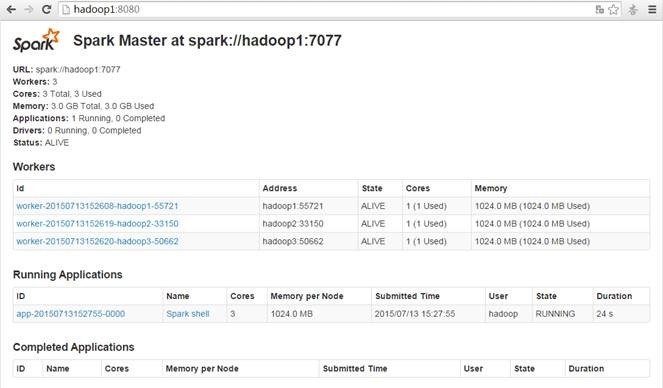Open worker-20150713152608-hadoop1-55721 link

pos(97,206)
